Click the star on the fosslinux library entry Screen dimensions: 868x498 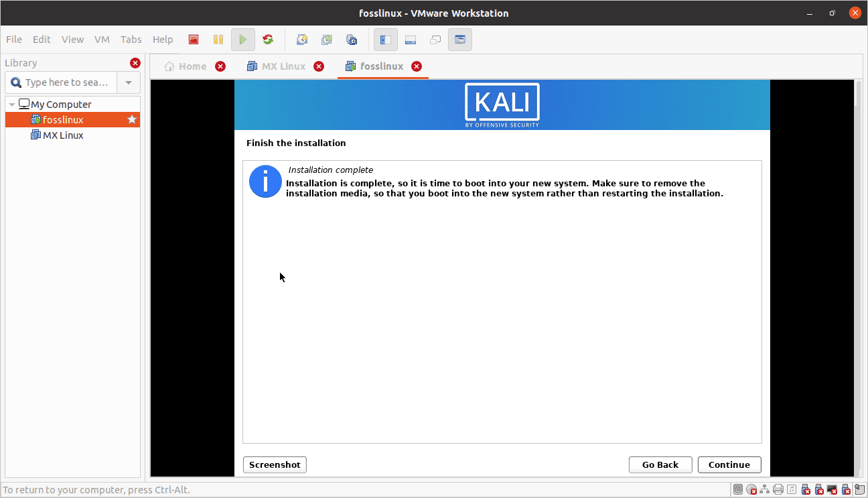(x=132, y=119)
